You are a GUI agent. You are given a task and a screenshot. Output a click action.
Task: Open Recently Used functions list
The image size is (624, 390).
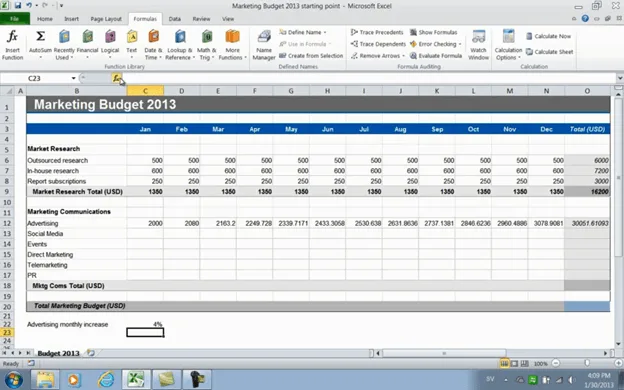tap(64, 45)
